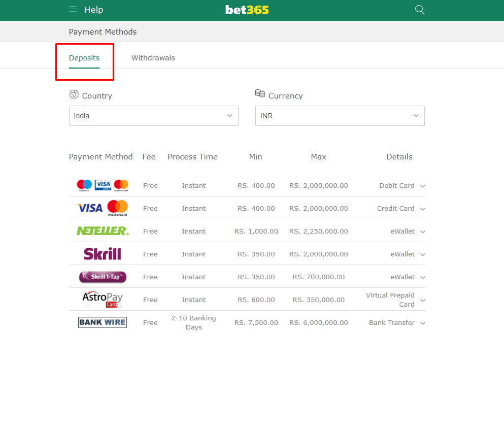This screenshot has width=504, height=429.
Task: Click the Free fee in Bank Wire row
Action: tap(150, 322)
